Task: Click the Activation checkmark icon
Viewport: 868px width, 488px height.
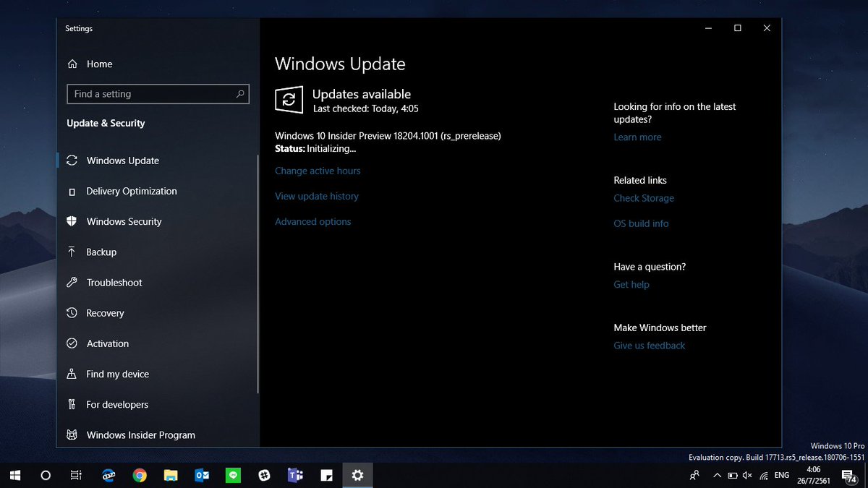Action: tap(72, 343)
